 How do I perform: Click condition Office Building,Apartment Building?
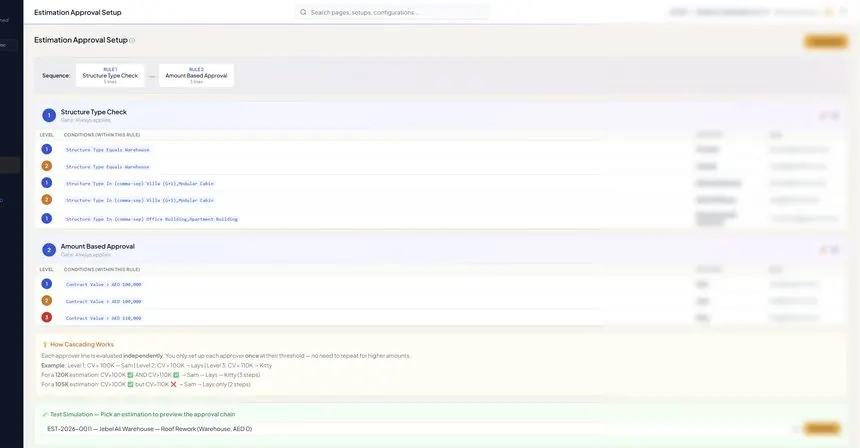[152, 219]
